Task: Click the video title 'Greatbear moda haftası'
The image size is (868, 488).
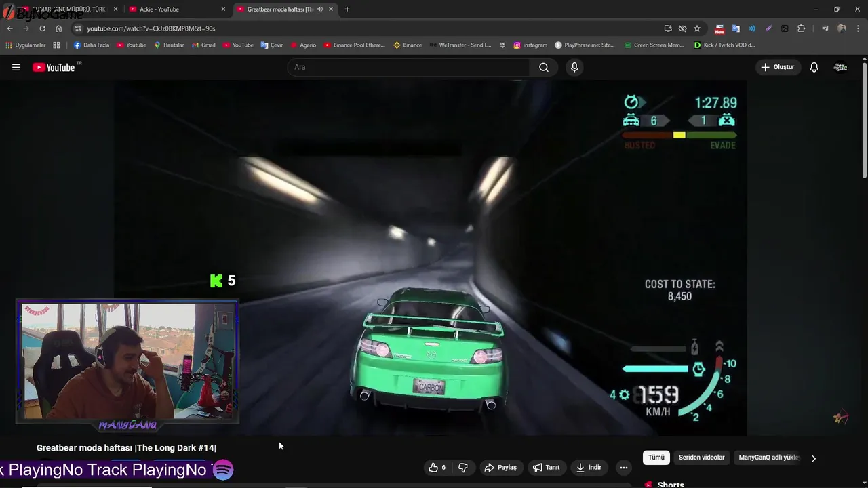Action: (126, 448)
